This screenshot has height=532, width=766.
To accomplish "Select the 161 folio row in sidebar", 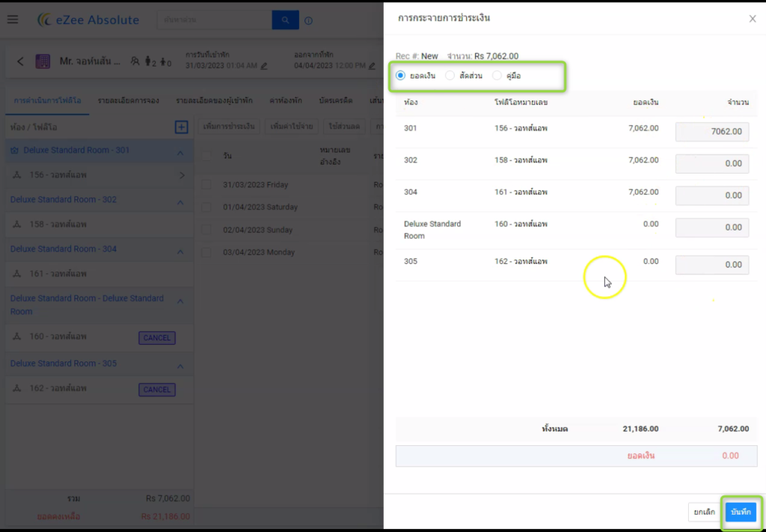I will (x=99, y=274).
